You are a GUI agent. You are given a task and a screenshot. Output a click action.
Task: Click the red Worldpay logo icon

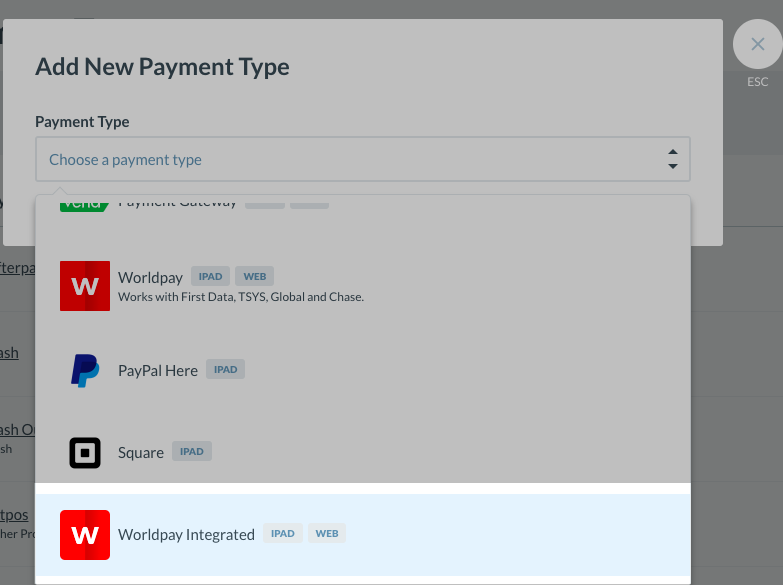point(85,286)
